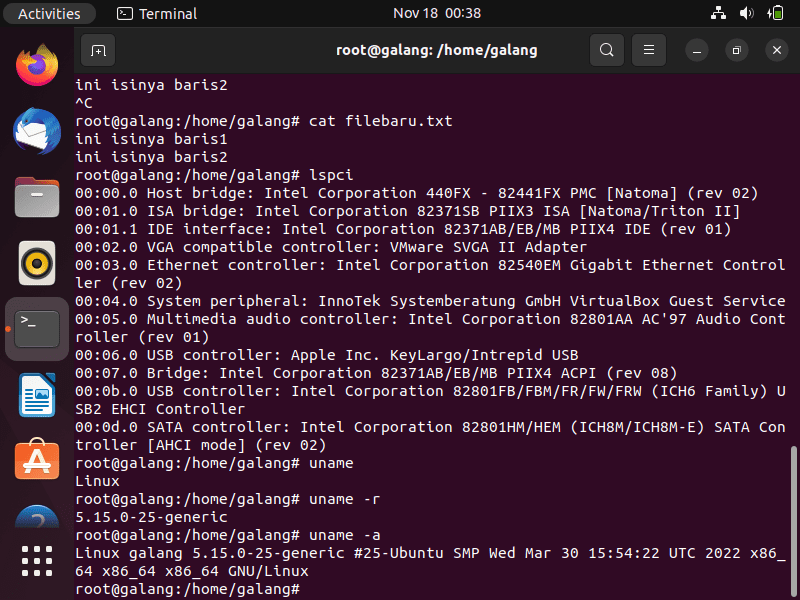Open the Activities overview
This screenshot has height=600, width=800.
(x=49, y=13)
